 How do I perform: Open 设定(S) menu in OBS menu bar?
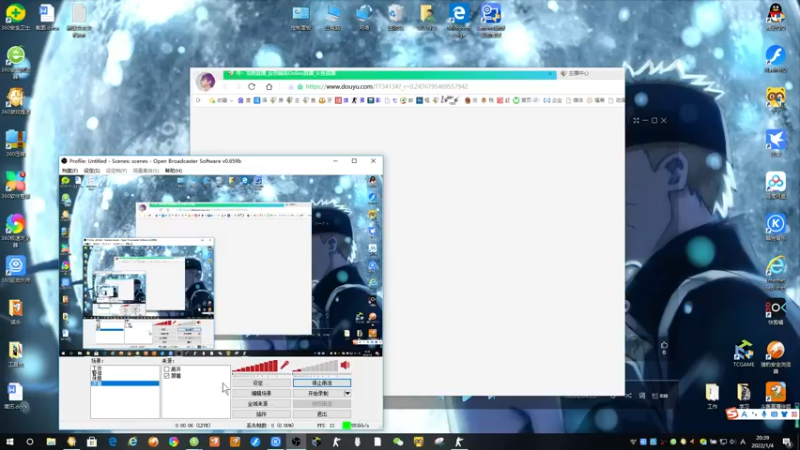tap(92, 170)
